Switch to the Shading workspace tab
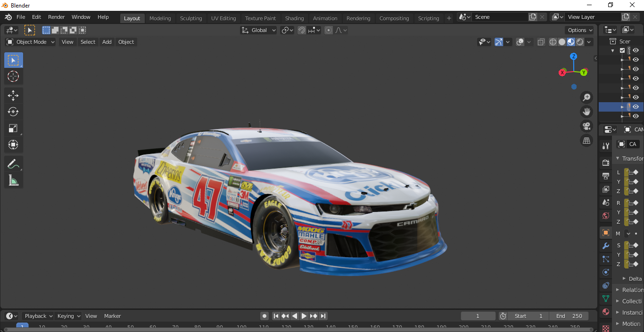 click(x=294, y=18)
